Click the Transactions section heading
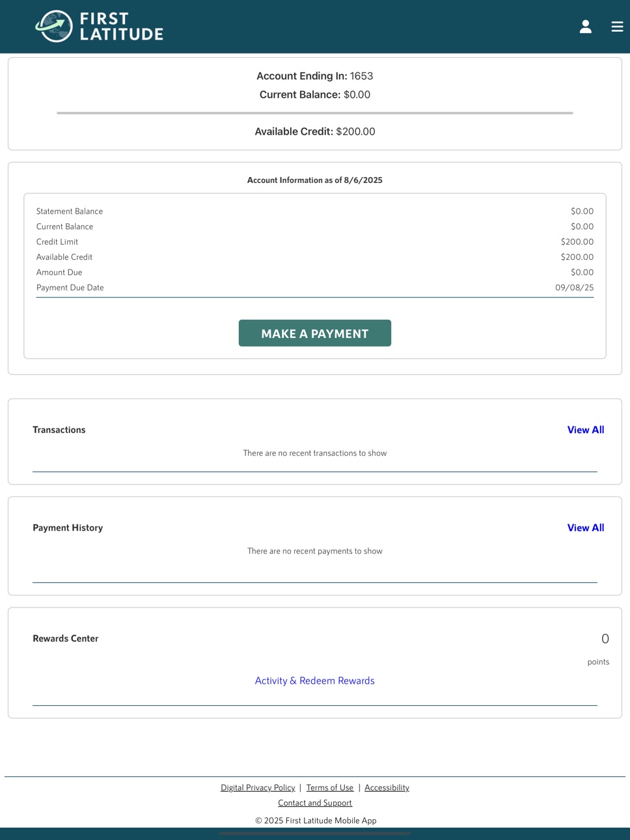 pyautogui.click(x=59, y=430)
